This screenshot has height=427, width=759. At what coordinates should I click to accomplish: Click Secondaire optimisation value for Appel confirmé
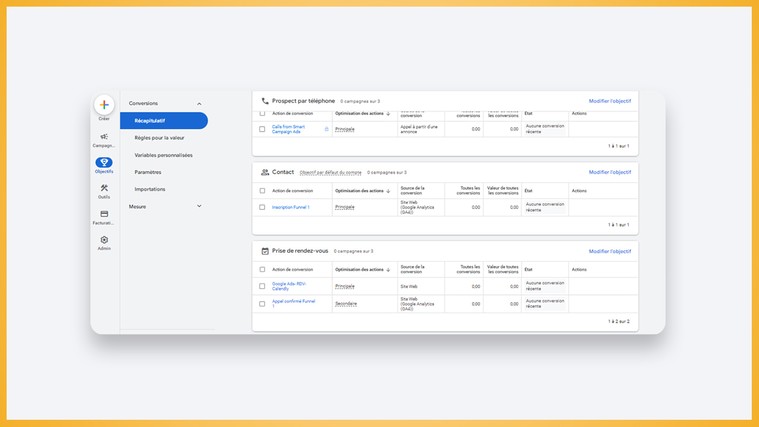(346, 304)
